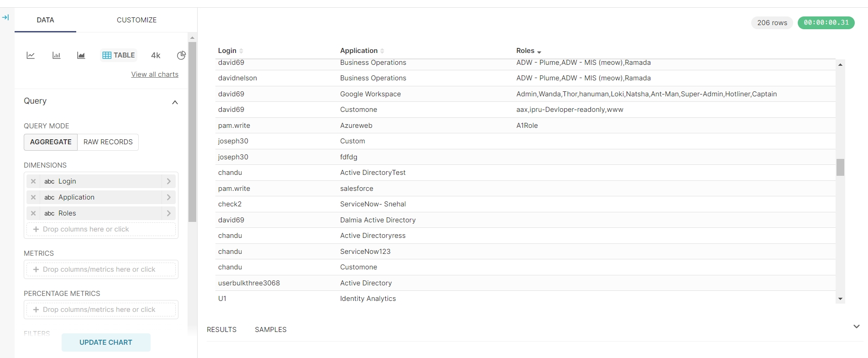Click the Update Chart button

pos(106,342)
